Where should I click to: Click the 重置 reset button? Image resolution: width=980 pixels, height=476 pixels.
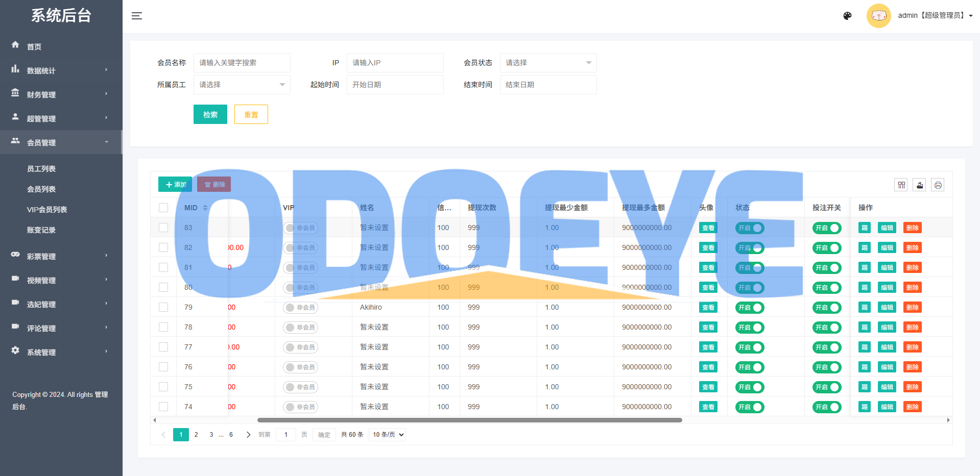tap(251, 114)
